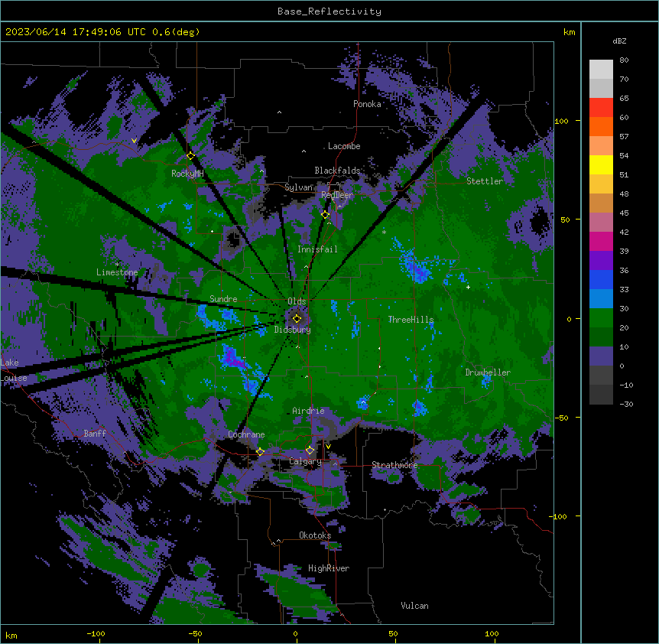Click the Banff label
The height and width of the screenshot is (644, 659).
(95, 434)
